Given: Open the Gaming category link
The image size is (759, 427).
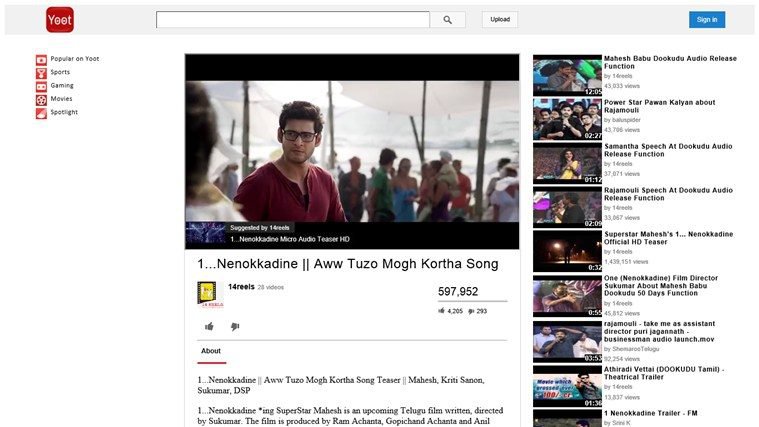Looking at the screenshot, I should (62, 85).
